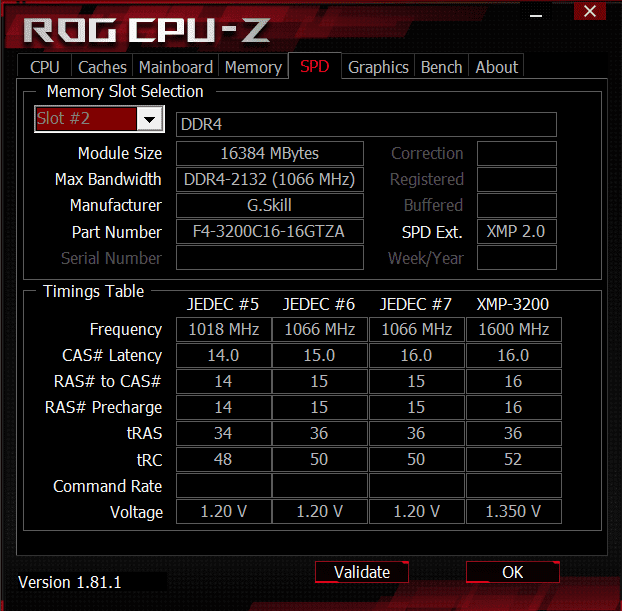Viewport: 622px width, 611px height.
Task: Open the Slot #2 dropdown arrow
Action: tap(150, 119)
